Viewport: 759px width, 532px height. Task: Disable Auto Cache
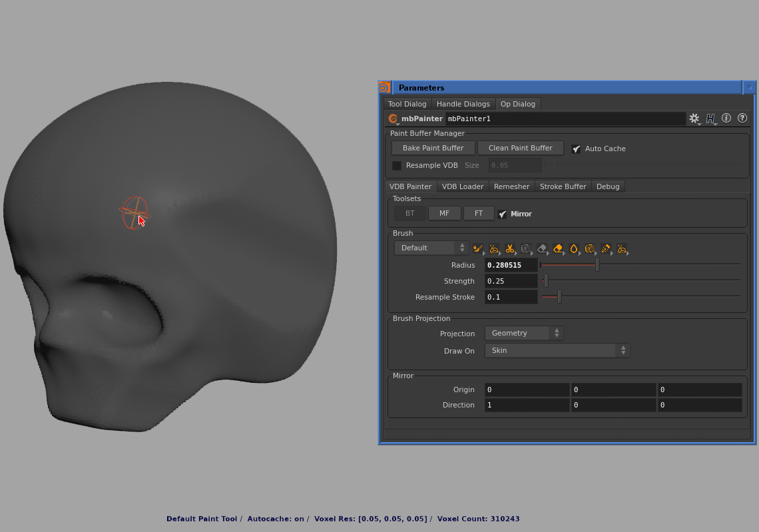(577, 148)
